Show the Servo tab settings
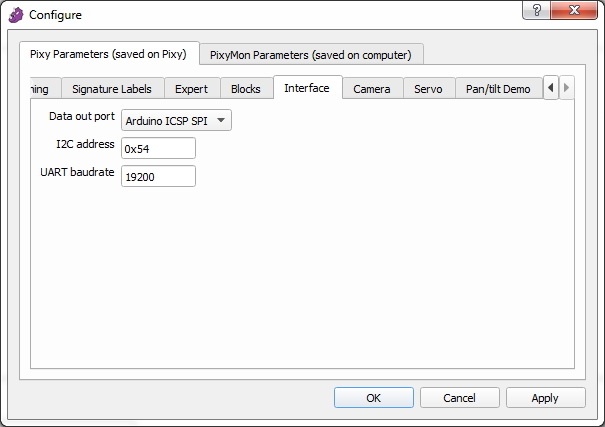This screenshot has height=427, width=605. coord(428,89)
